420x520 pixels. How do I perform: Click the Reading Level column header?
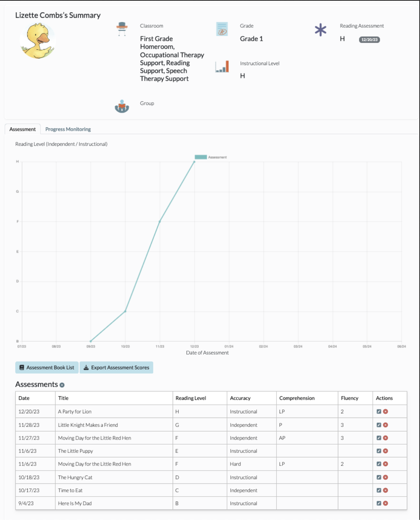point(200,398)
